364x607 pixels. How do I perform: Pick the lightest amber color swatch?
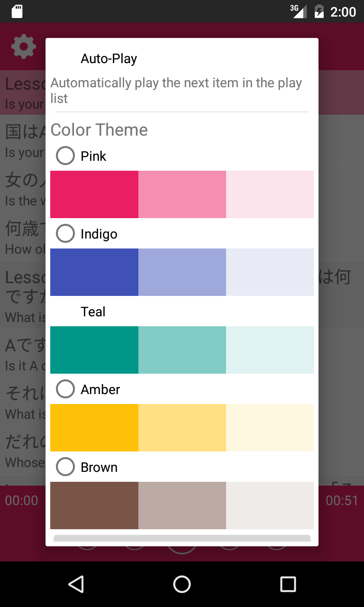tap(270, 428)
